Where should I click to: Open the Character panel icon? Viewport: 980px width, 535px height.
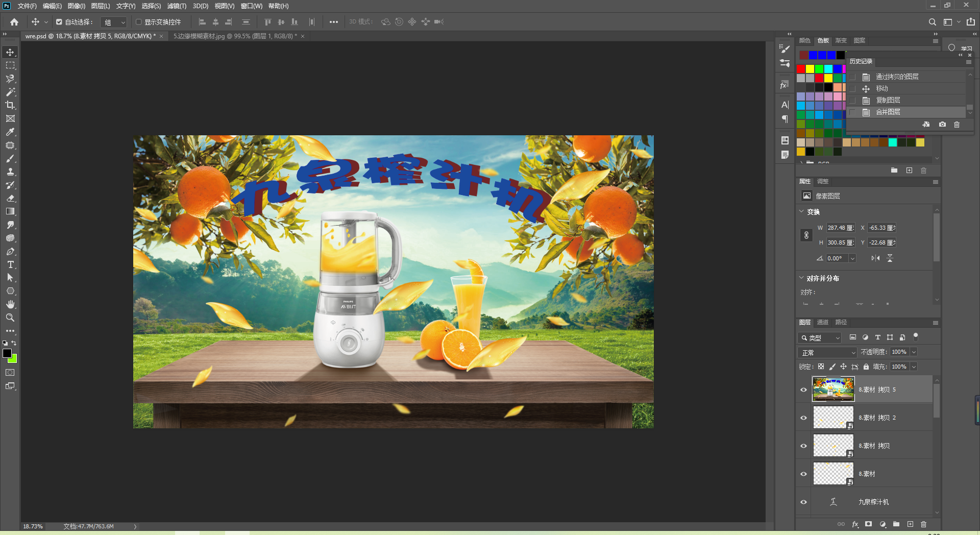pyautogui.click(x=785, y=105)
